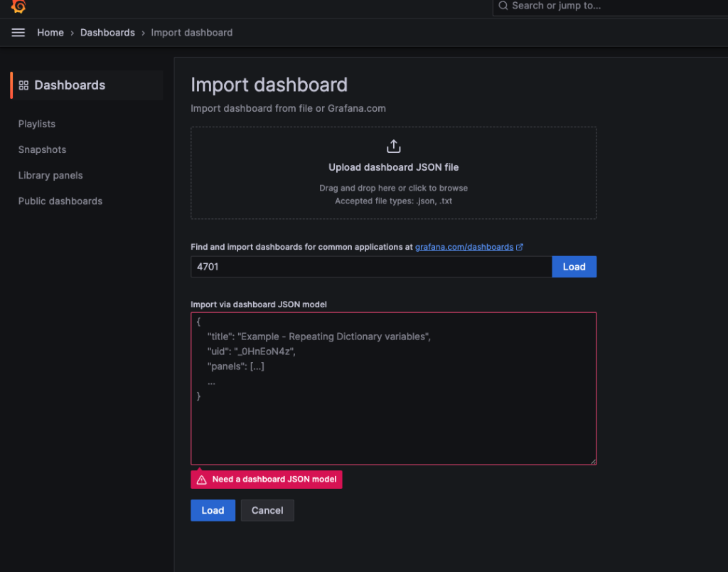Viewport: 728px width, 572px height.
Task: Click the textarea resize handle corner
Action: [594, 462]
